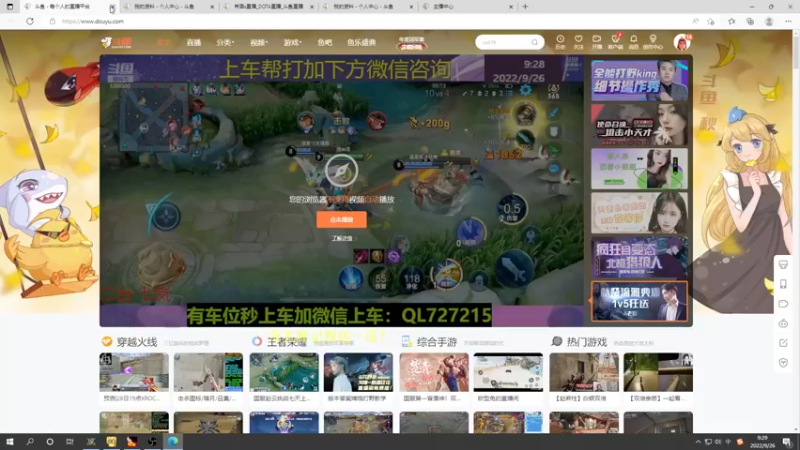The height and width of the screenshot is (450, 800).
Task: Focus the site search input field
Action: tap(504, 42)
